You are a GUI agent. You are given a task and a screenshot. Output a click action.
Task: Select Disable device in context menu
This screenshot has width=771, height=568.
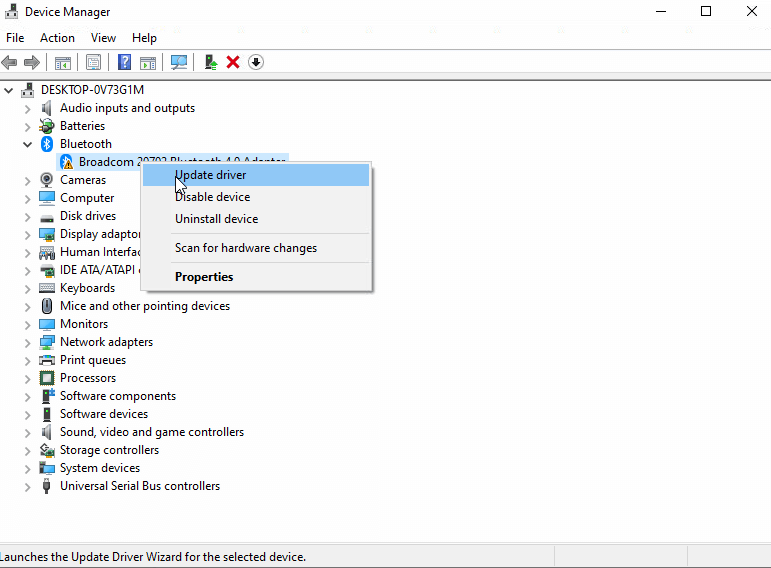[x=212, y=197]
